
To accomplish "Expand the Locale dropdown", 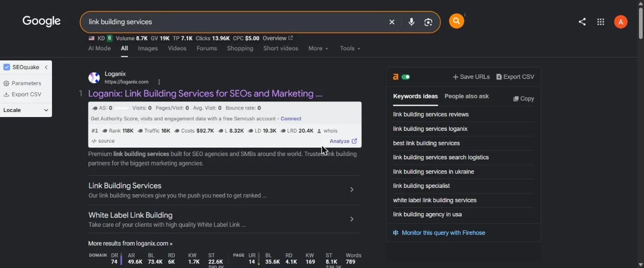I will pos(26,110).
